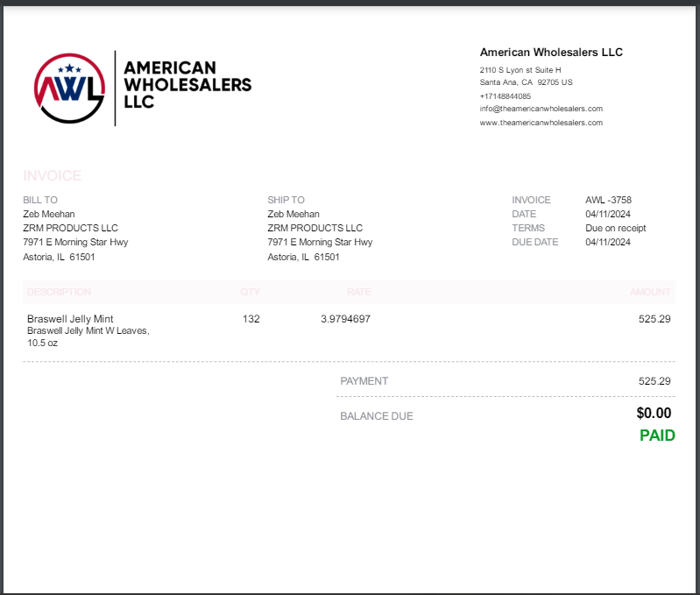This screenshot has height=595, width=700.
Task: Click the RATE column header
Action: (x=358, y=292)
